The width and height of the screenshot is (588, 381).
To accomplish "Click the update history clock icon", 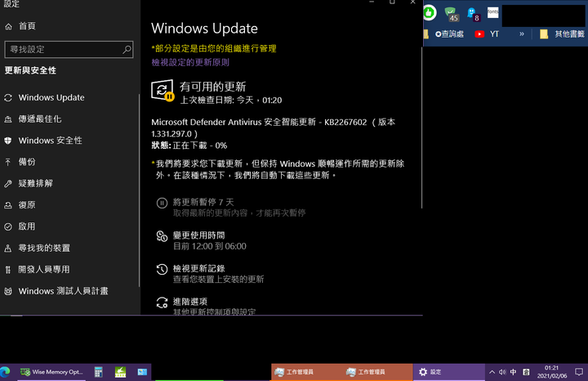I will pos(162,269).
